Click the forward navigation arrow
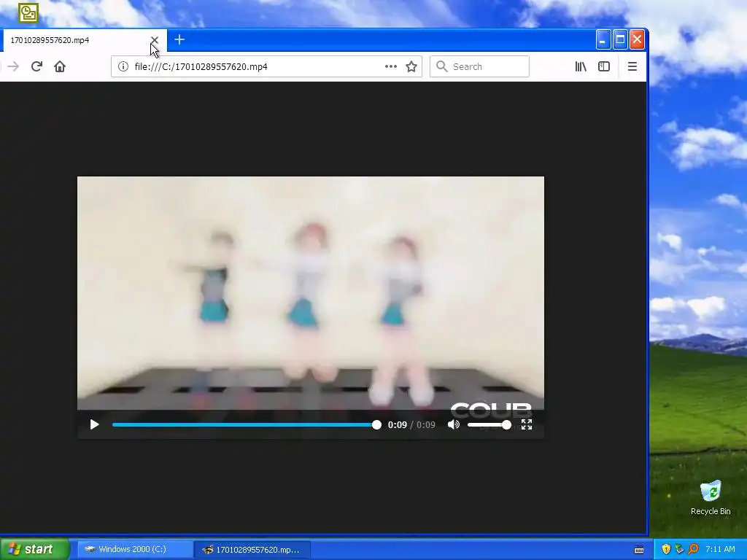The image size is (747, 560). click(13, 66)
